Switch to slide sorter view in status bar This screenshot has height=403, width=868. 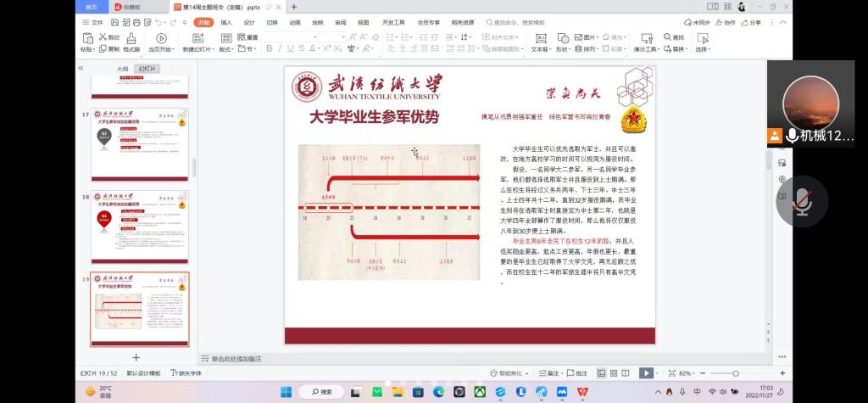click(x=614, y=373)
